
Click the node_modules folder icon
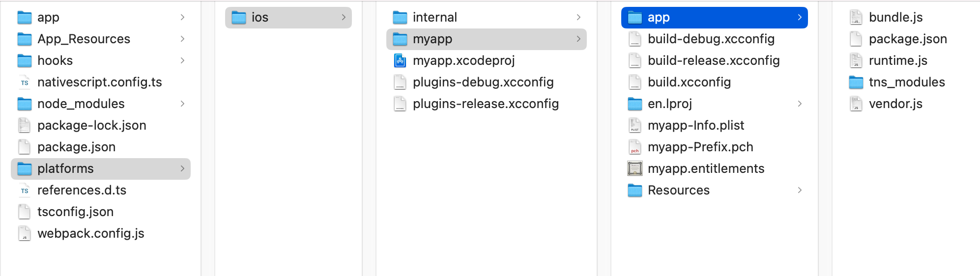[25, 104]
